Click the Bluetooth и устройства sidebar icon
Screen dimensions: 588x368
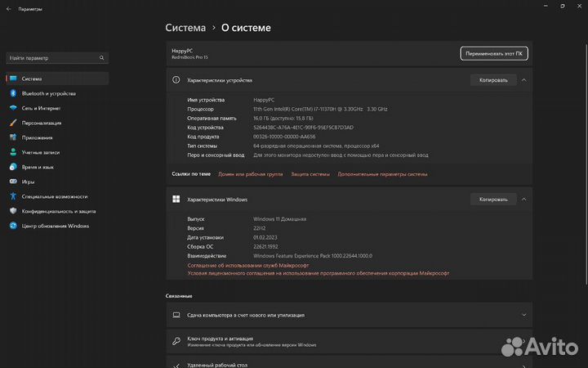pos(13,94)
